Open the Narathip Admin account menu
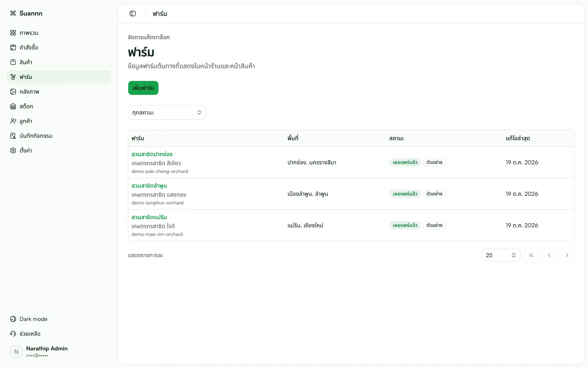The image size is (588, 368). click(59, 352)
